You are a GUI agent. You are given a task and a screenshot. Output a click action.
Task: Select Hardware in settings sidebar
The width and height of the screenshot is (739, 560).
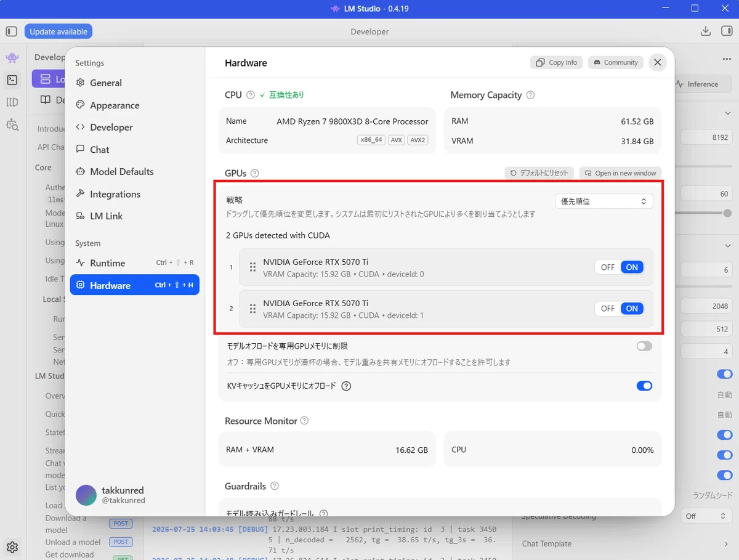(x=134, y=285)
